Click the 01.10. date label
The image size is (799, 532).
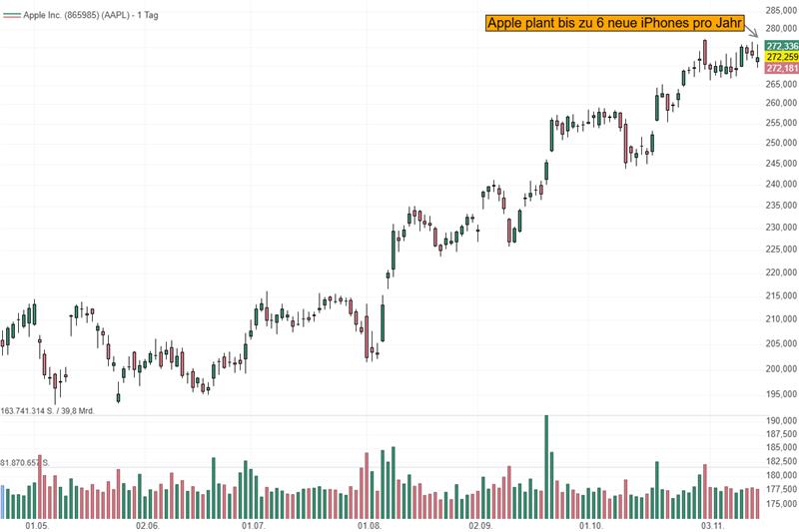(x=591, y=526)
